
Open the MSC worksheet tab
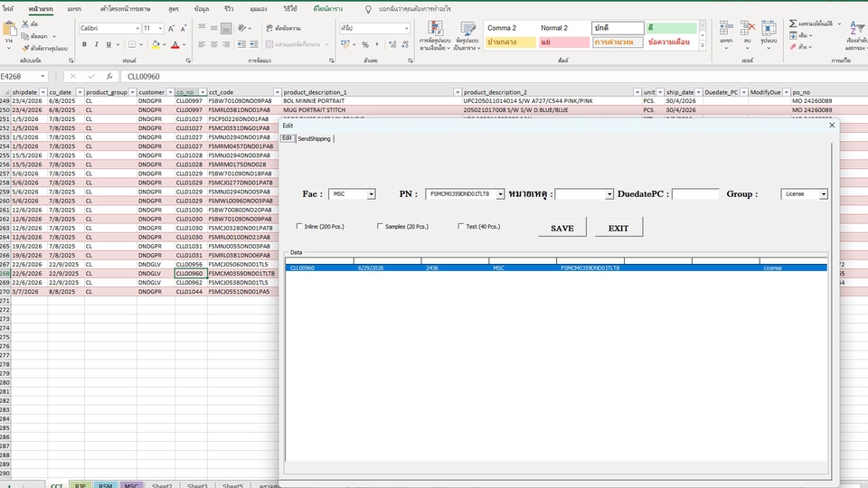tap(132, 485)
